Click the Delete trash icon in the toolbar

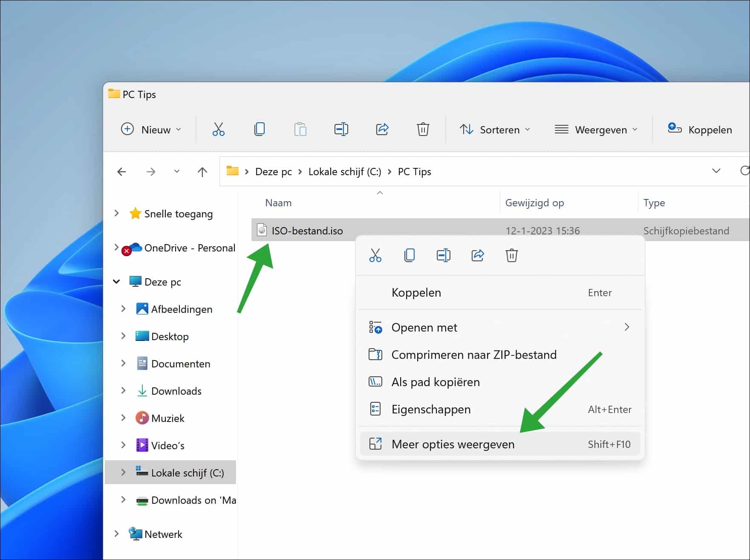click(x=423, y=129)
